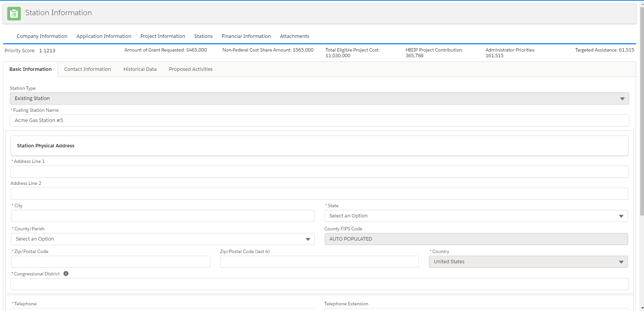Expand the State dropdown
644x311 pixels.
click(x=476, y=216)
